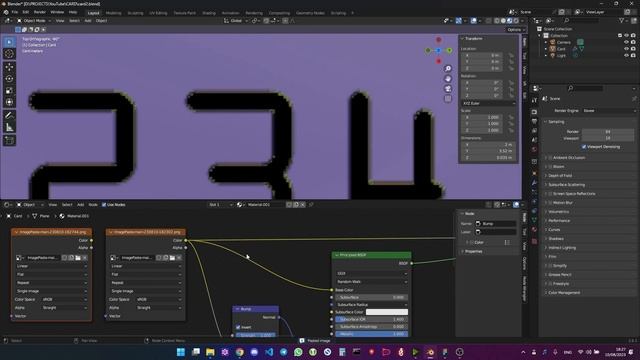Select the Transform tool
Image resolution: width=640 pixels, height=360 pixels.
pyautogui.click(x=10, y=102)
